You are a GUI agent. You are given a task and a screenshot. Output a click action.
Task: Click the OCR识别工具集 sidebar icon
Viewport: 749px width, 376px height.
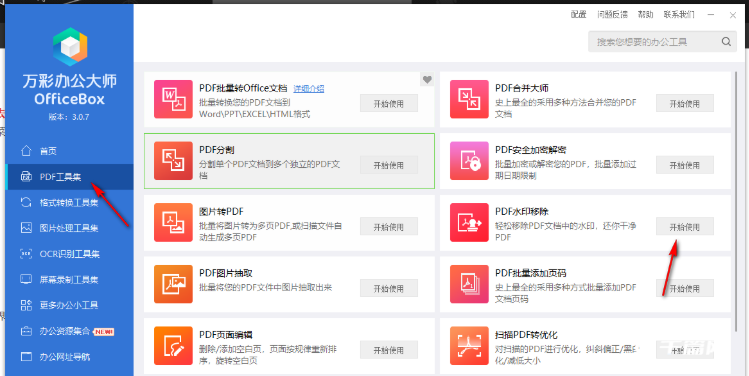tap(26, 254)
